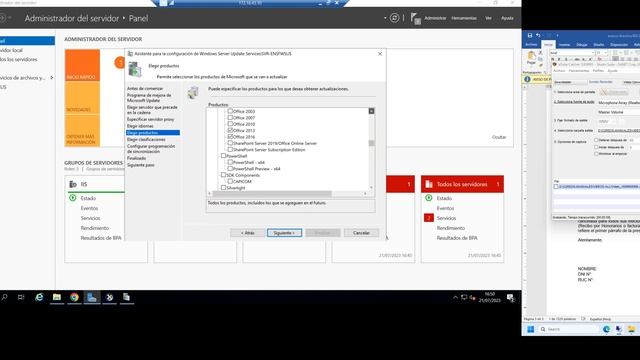The width and height of the screenshot is (640, 360).
Task: Click Resultados de BPA under Todos los servidores
Action: point(457,238)
